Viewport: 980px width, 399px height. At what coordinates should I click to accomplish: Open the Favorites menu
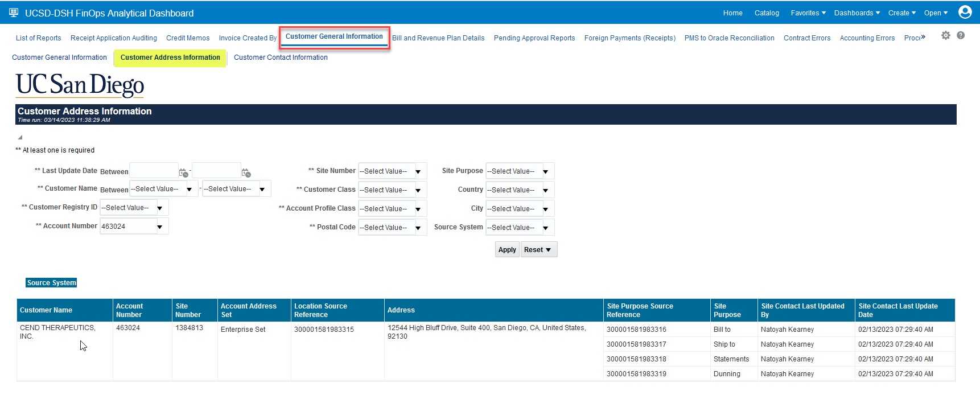tap(808, 13)
